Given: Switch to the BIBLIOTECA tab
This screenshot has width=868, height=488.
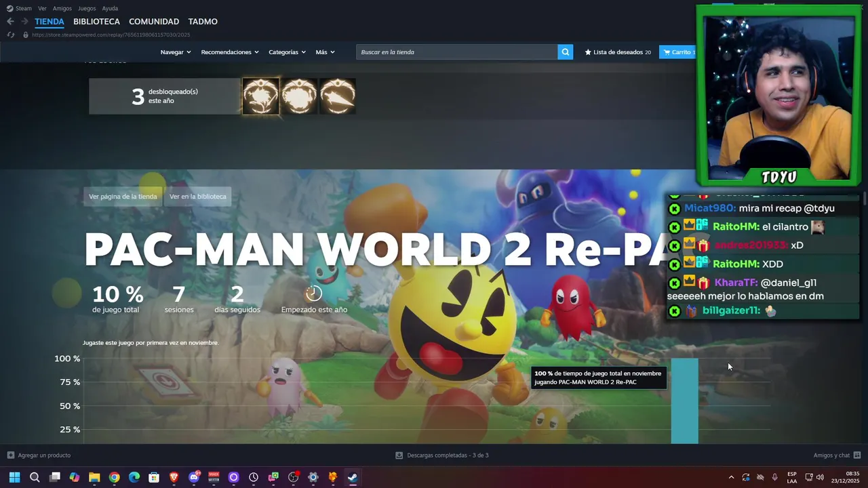Looking at the screenshot, I should [x=96, y=22].
